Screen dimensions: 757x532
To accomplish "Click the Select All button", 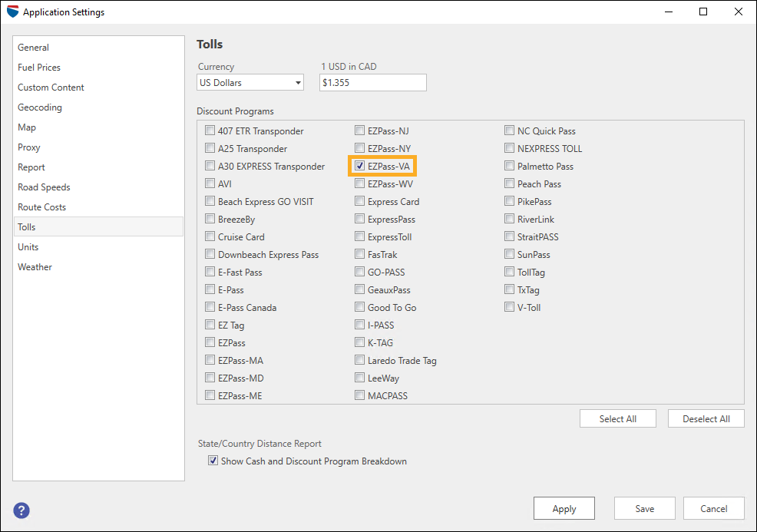I will click(x=617, y=418).
